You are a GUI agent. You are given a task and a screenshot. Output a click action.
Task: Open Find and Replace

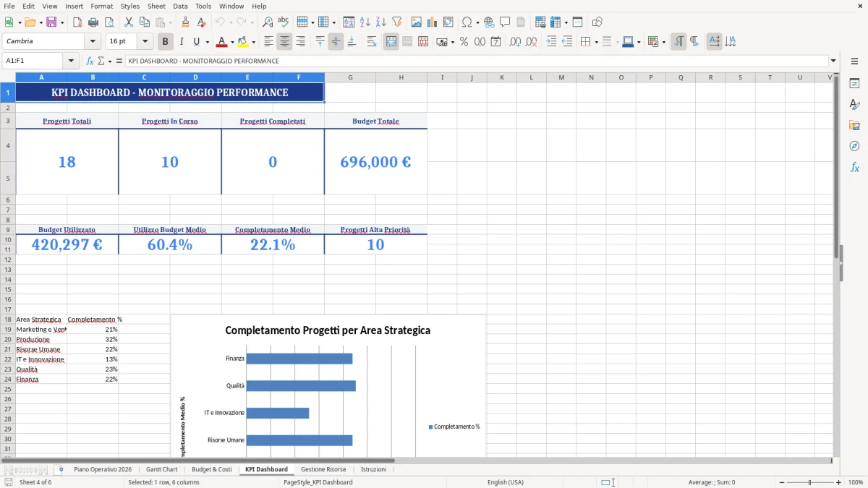268,22
